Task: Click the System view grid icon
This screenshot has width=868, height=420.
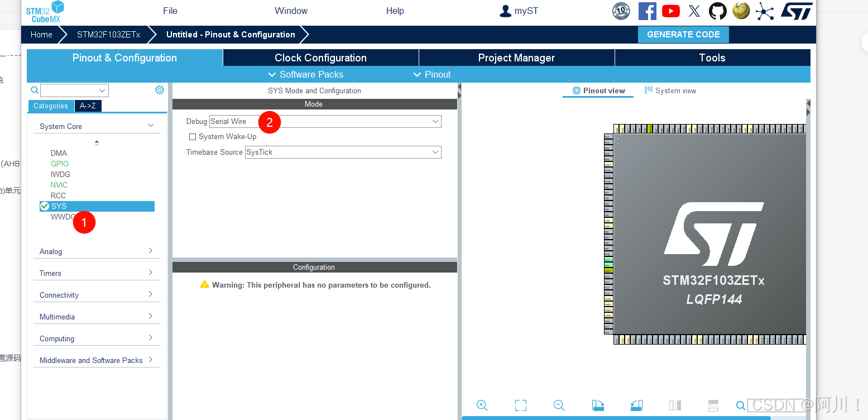Action: pos(649,90)
